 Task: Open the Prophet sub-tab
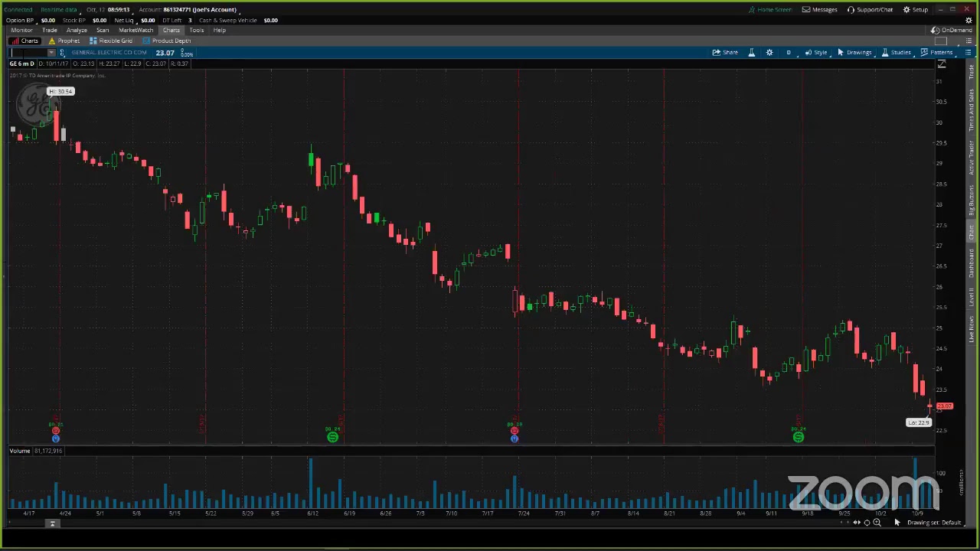pyautogui.click(x=64, y=41)
